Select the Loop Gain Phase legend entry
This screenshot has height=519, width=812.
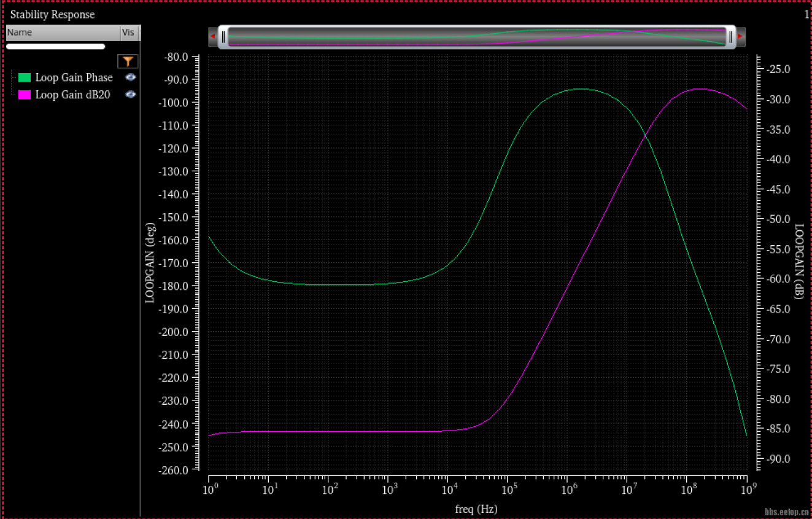[74, 77]
